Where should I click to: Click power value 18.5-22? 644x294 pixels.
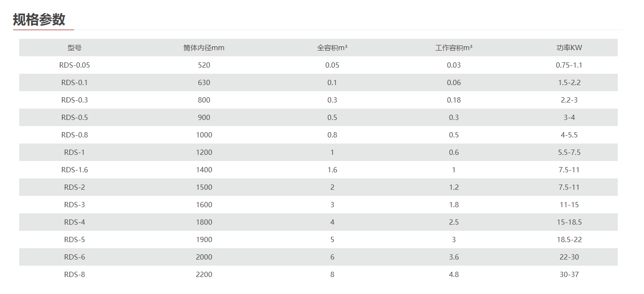pyautogui.click(x=569, y=239)
